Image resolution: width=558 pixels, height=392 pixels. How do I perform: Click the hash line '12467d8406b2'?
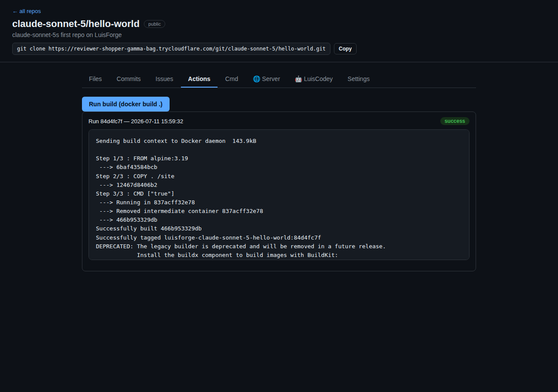coord(128,185)
